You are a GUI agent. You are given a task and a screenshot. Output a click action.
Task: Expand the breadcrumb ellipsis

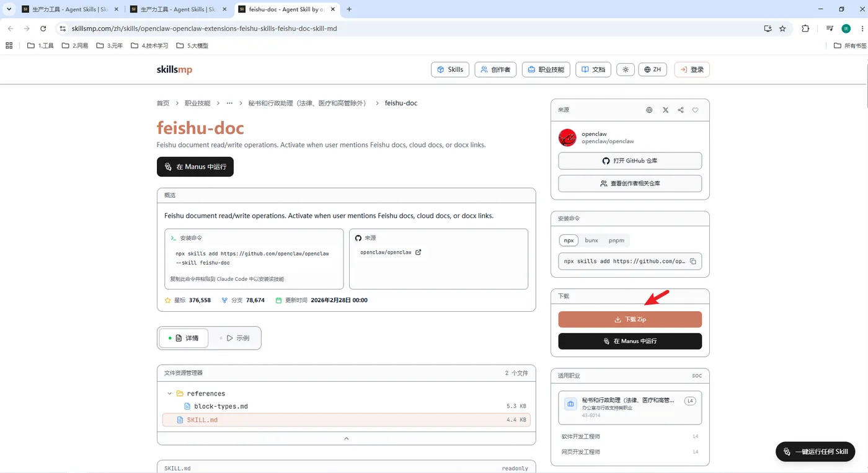coord(229,104)
